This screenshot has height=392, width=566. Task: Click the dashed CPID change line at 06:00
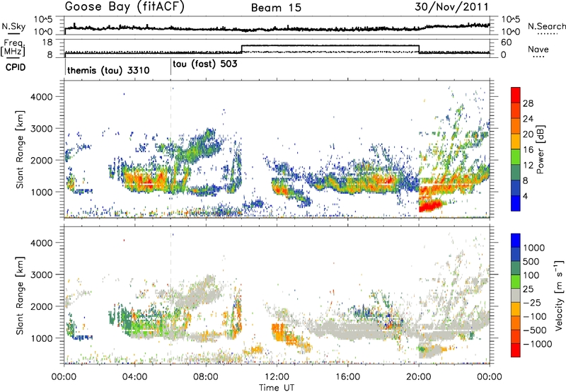click(171, 149)
